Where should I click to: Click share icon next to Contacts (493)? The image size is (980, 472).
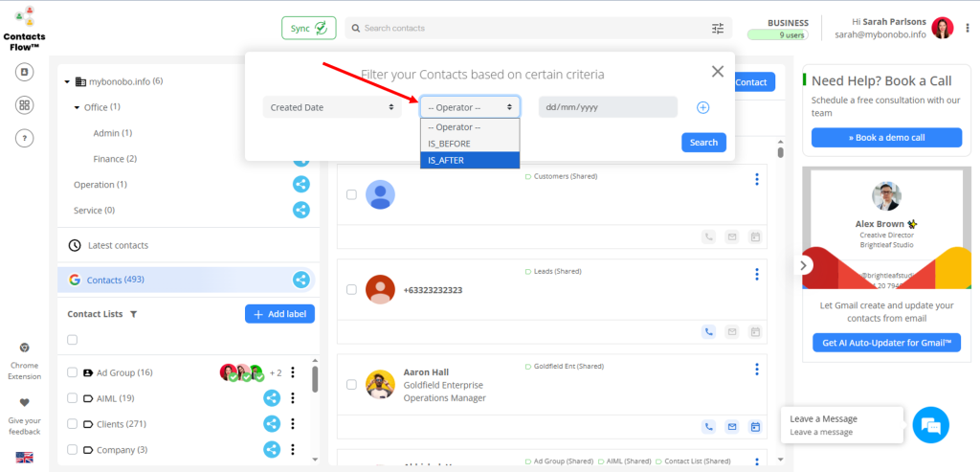click(x=301, y=280)
